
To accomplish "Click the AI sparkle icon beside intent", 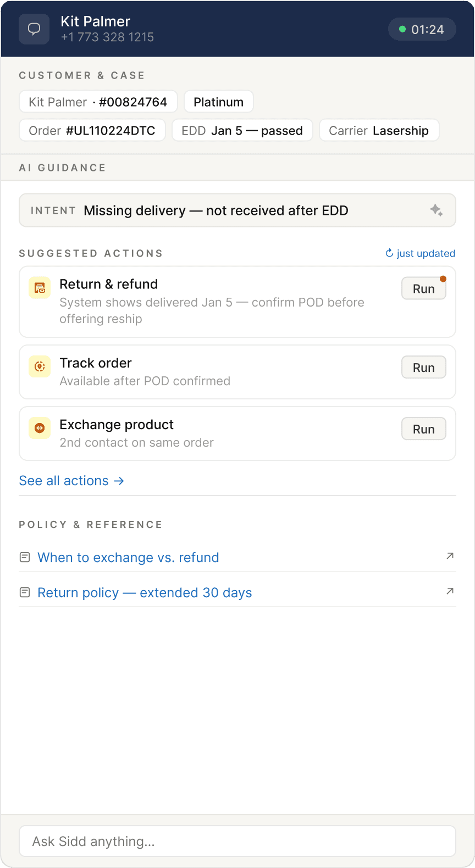I will [437, 210].
